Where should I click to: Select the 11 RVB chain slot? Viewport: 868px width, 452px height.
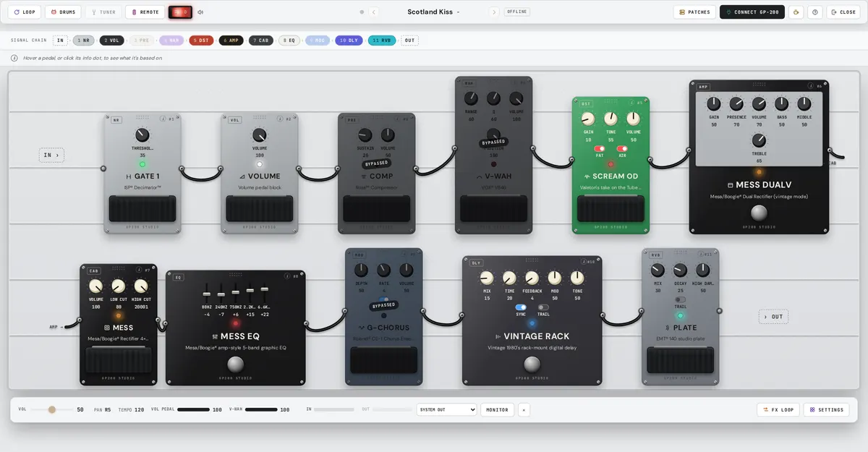point(382,40)
